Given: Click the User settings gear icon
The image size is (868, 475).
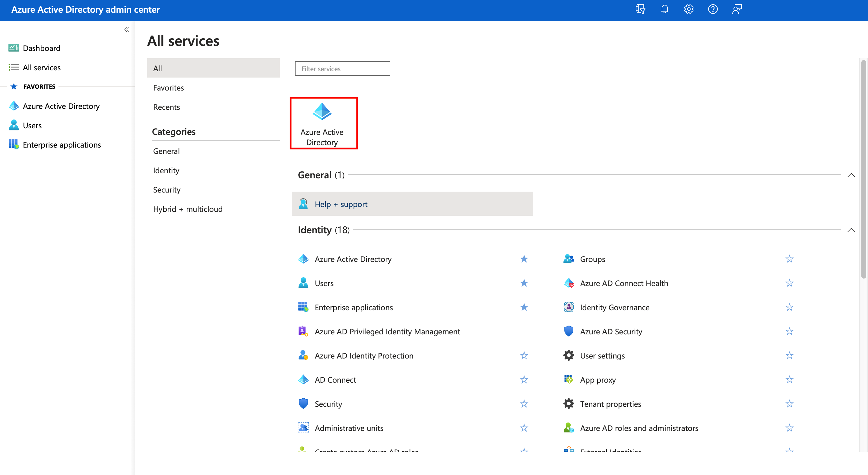Looking at the screenshot, I should click(x=569, y=355).
